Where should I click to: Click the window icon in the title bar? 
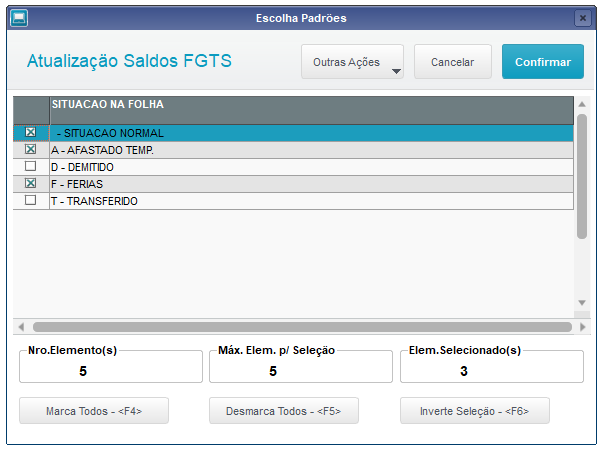coord(19,18)
